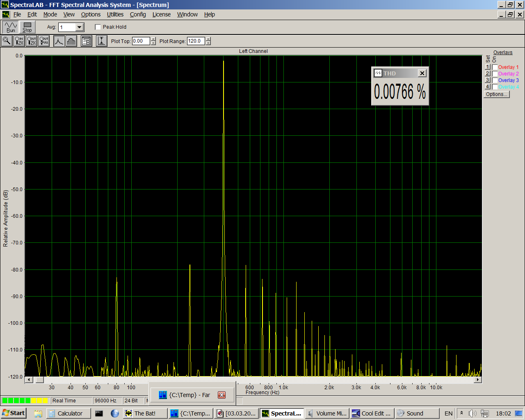The width and height of the screenshot is (525, 420).
Task: Switch to line graph display mode
Action: coord(59,41)
